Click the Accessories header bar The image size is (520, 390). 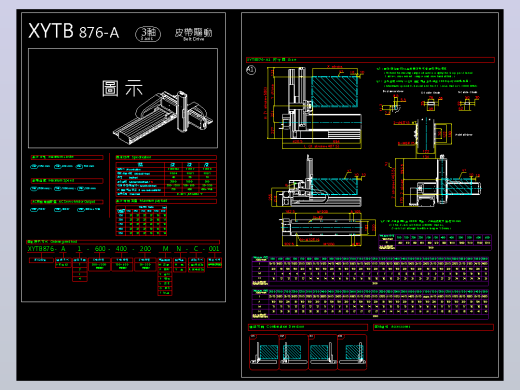coord(434,327)
